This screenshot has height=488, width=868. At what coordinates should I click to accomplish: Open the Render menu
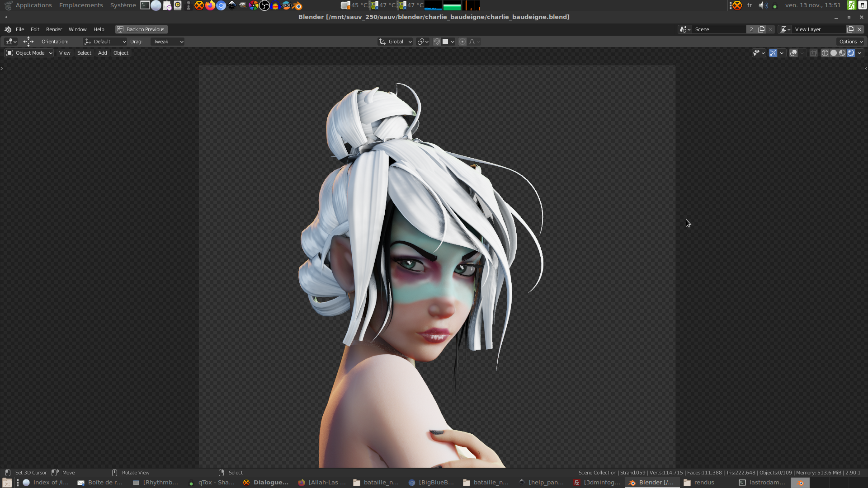pos(54,29)
